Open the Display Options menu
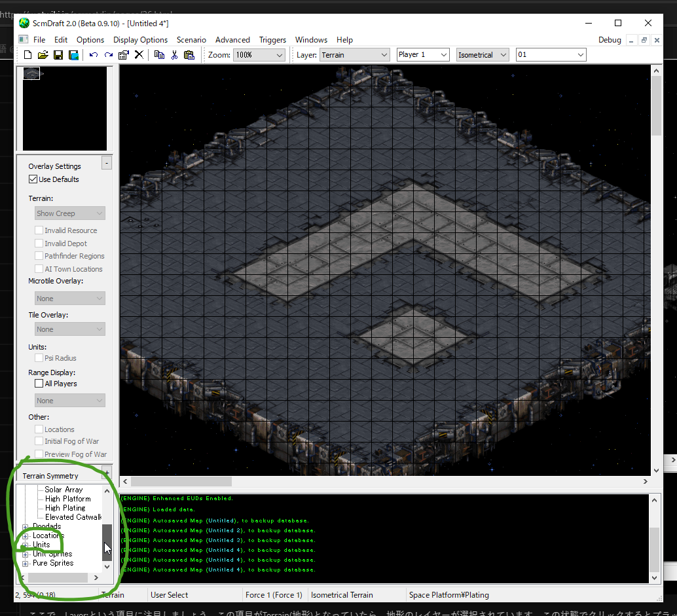This screenshot has height=616, width=677. [x=140, y=40]
